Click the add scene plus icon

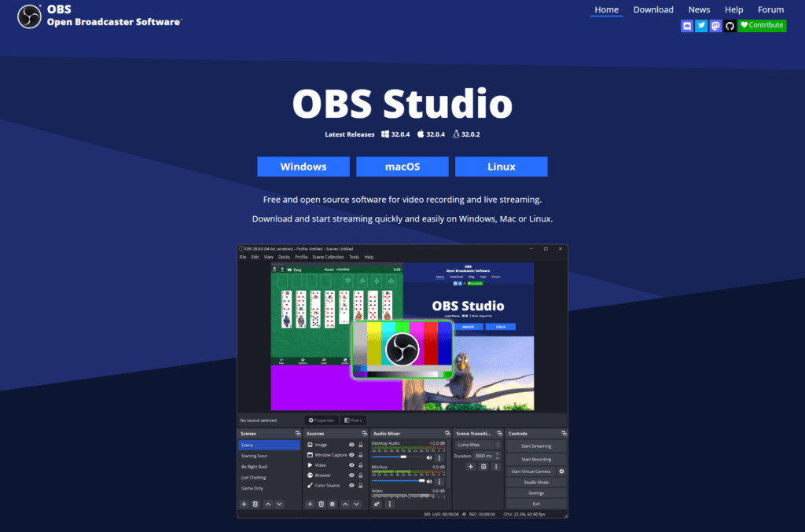[244, 504]
